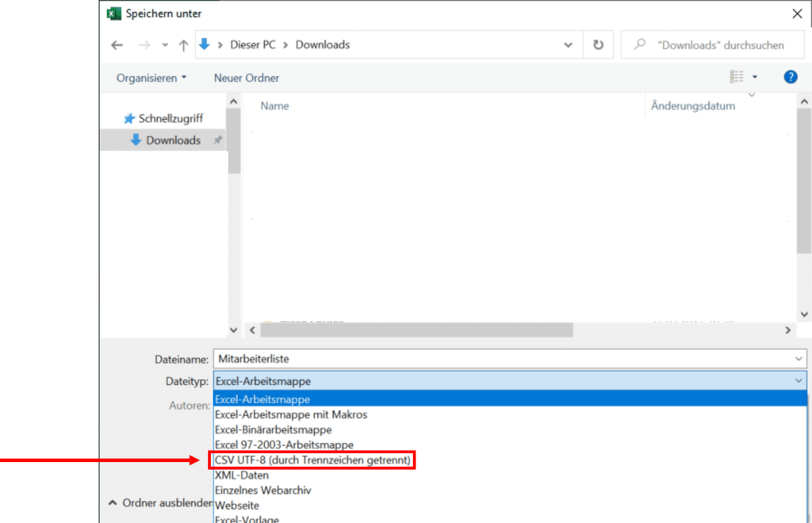Go back with the left arrow button
The width and height of the screenshot is (812, 523).
(x=117, y=45)
